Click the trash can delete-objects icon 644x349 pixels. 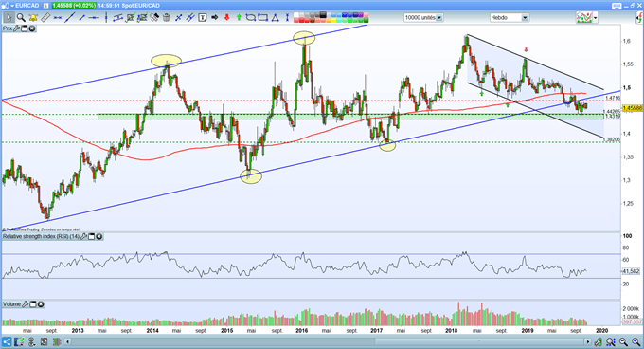click(x=167, y=18)
